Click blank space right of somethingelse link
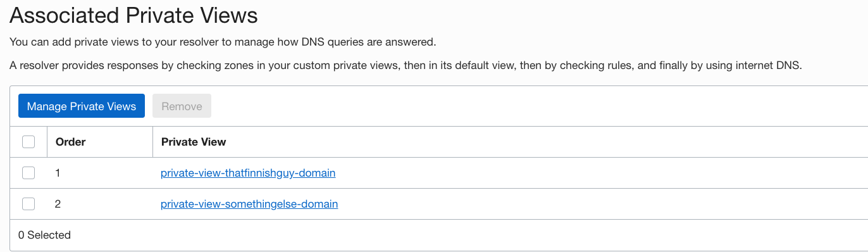Screen dimensions: 868x252 pyautogui.click(x=601, y=204)
